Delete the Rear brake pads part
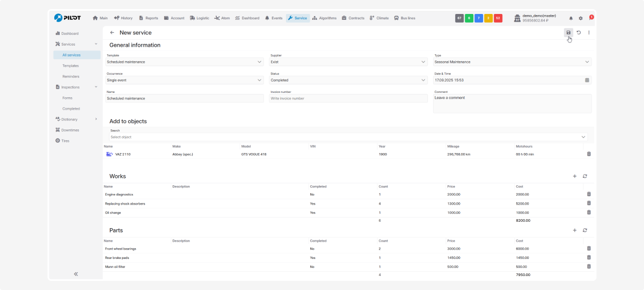This screenshot has height=290, width=644. 589,257
